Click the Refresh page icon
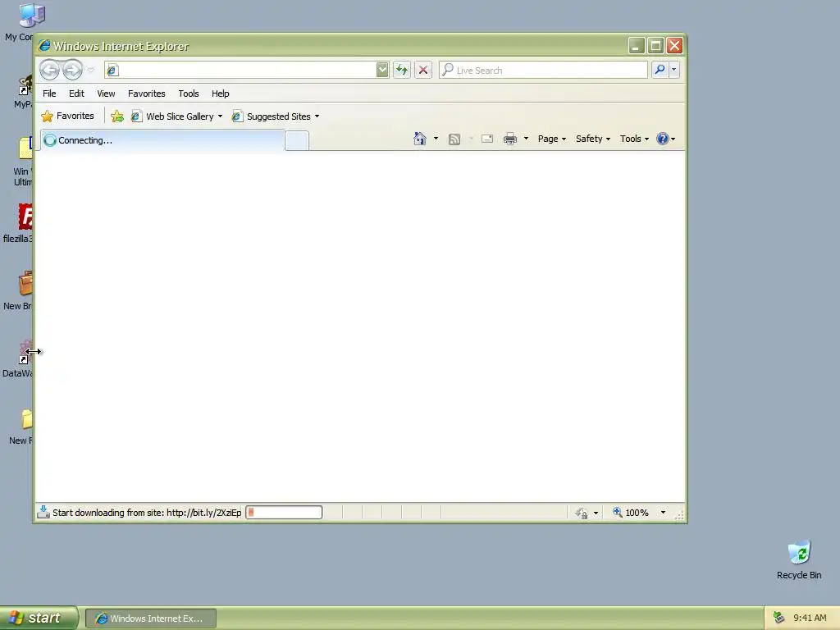840x630 pixels. 402,70
